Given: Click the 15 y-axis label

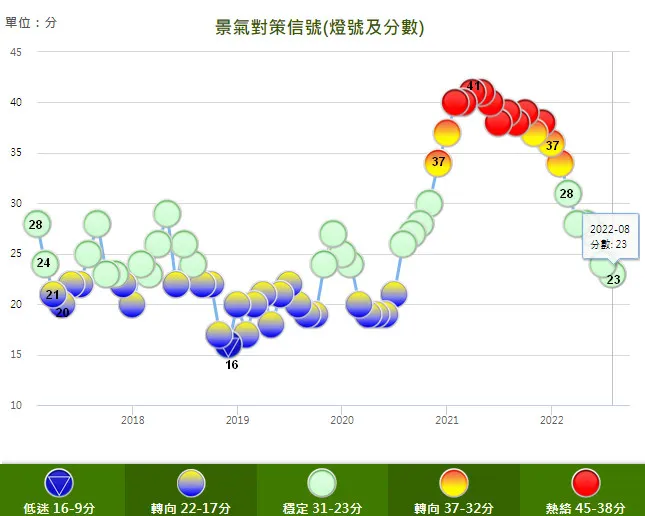Looking at the screenshot, I should point(16,354).
